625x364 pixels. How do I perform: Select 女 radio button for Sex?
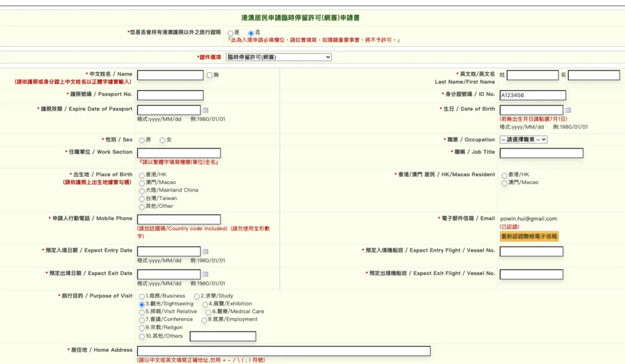coord(162,140)
